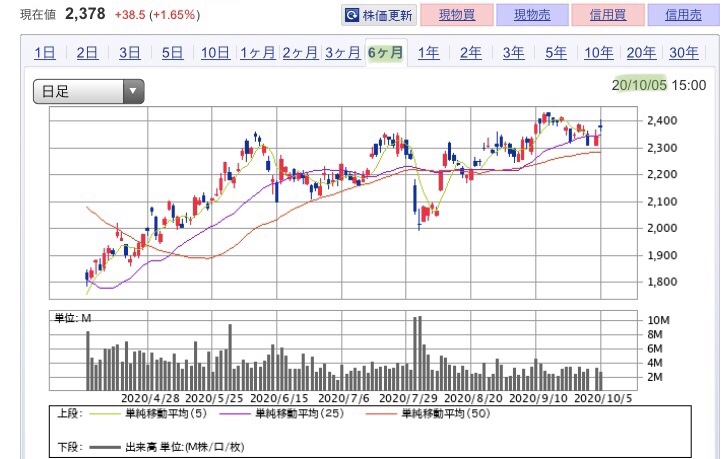The width and height of the screenshot is (727, 459).
Task: Select the 3年 period tab
Action: coord(513,53)
